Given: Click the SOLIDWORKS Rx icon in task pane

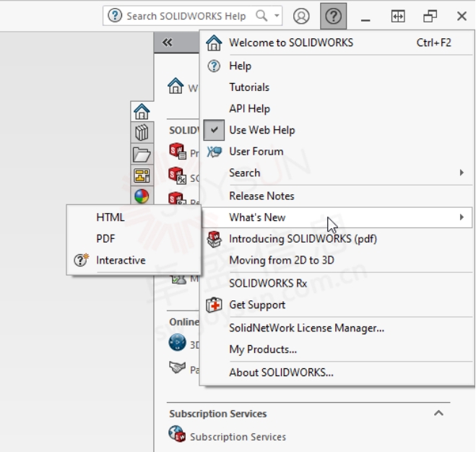Looking at the screenshot, I should (177, 175).
